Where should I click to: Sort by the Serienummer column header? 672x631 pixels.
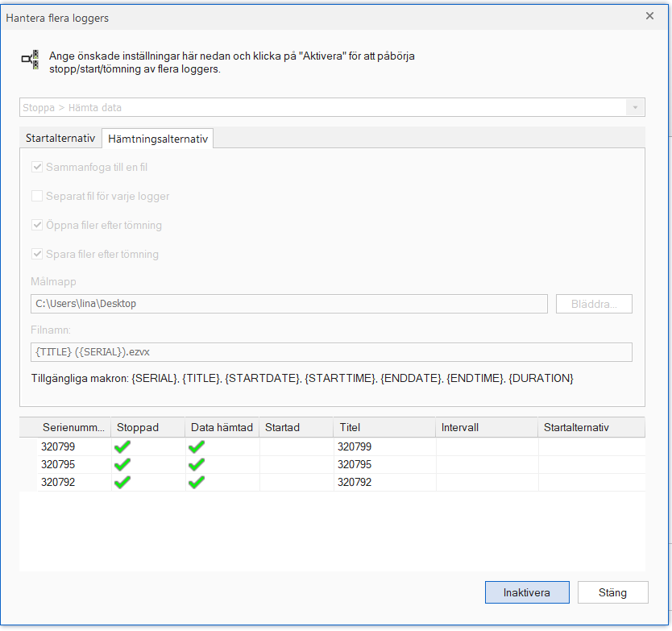point(73,427)
